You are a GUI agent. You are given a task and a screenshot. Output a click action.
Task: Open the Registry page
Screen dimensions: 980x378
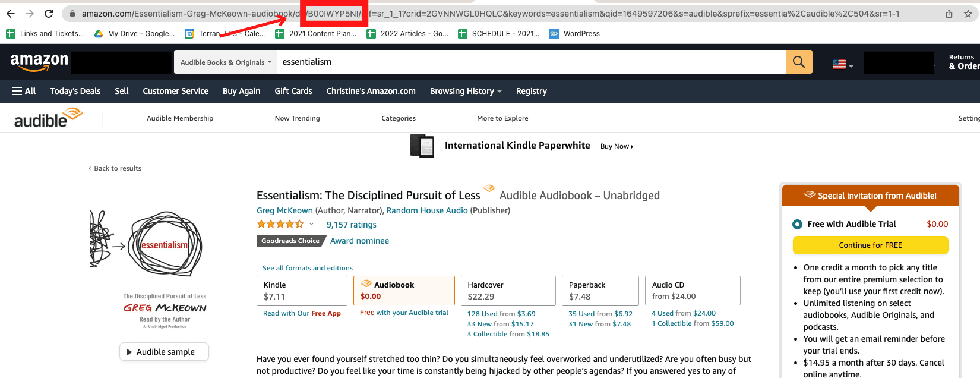[x=532, y=91]
